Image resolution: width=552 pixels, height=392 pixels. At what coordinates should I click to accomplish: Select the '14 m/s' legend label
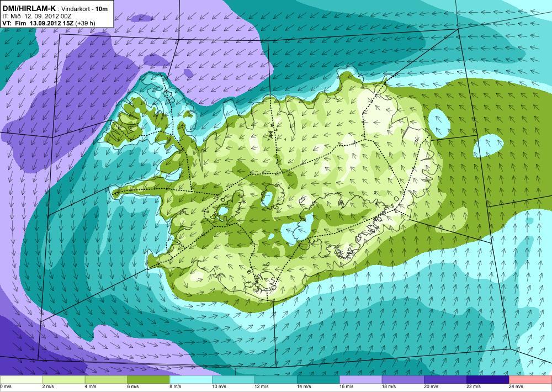click(x=304, y=386)
